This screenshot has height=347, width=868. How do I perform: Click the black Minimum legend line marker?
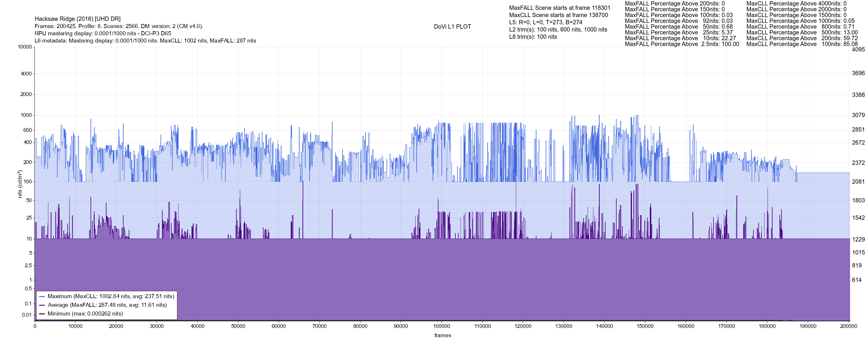[42, 314]
